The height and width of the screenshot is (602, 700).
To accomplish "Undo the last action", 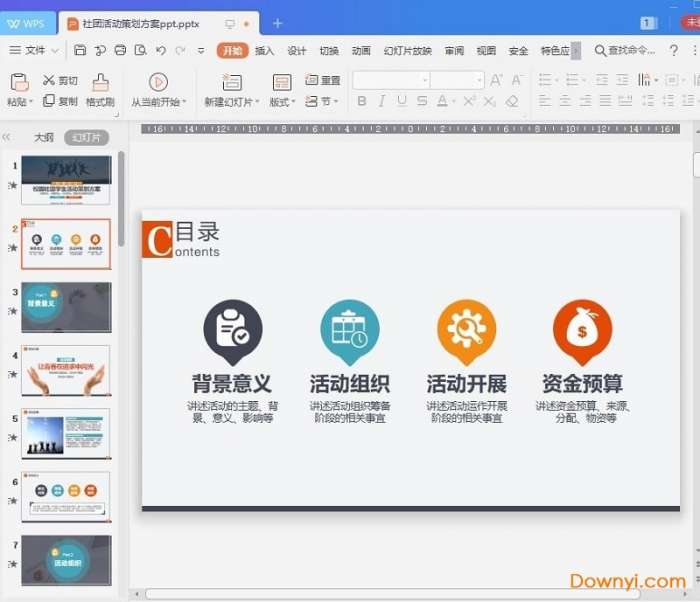I will coord(161,50).
